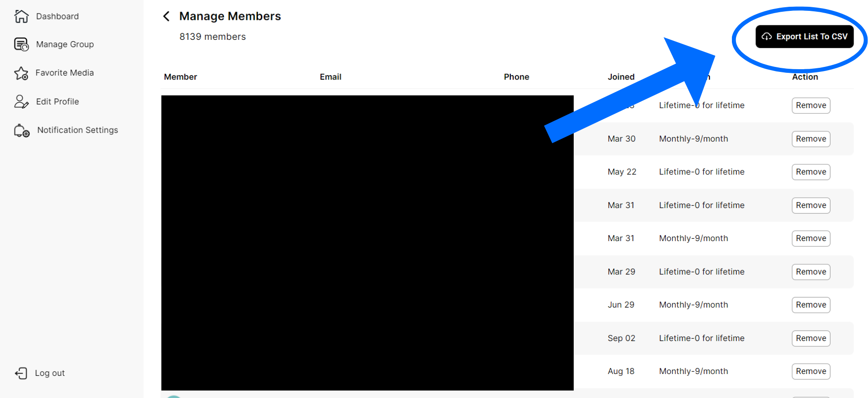868x398 pixels.
Task: Remove the member who joined Mar 30
Action: tap(811, 139)
